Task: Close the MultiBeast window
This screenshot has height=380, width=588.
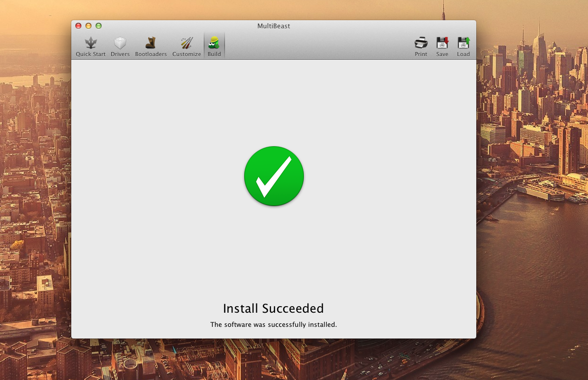Action: pos(78,26)
